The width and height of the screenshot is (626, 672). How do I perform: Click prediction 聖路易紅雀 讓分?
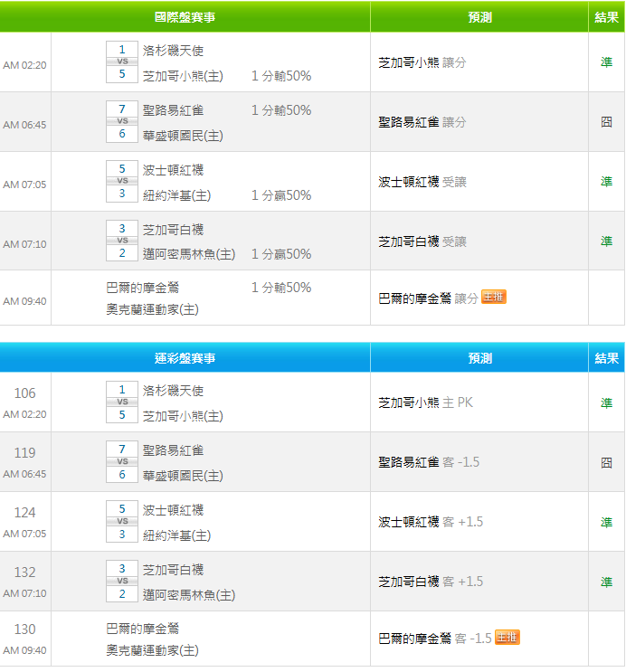(x=422, y=122)
